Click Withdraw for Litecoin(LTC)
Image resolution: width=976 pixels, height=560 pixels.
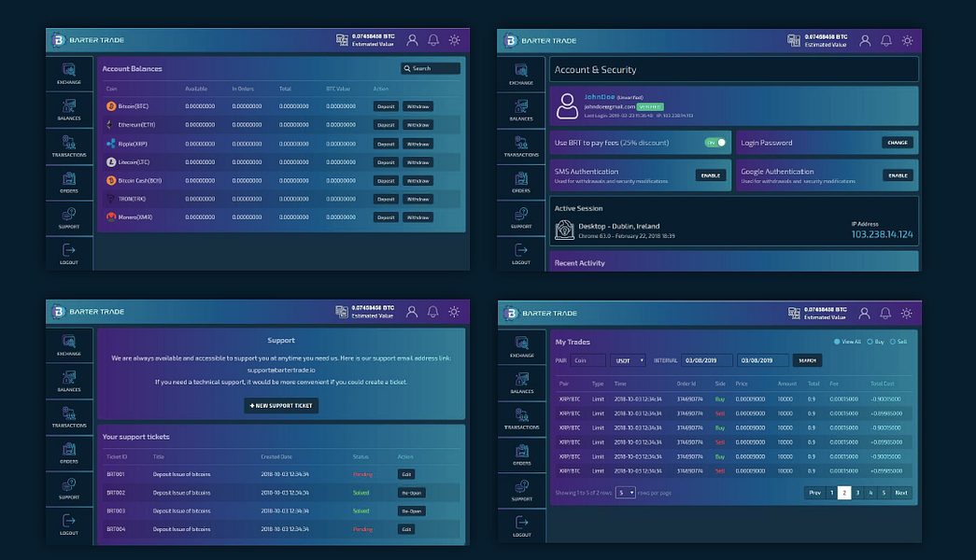point(417,162)
